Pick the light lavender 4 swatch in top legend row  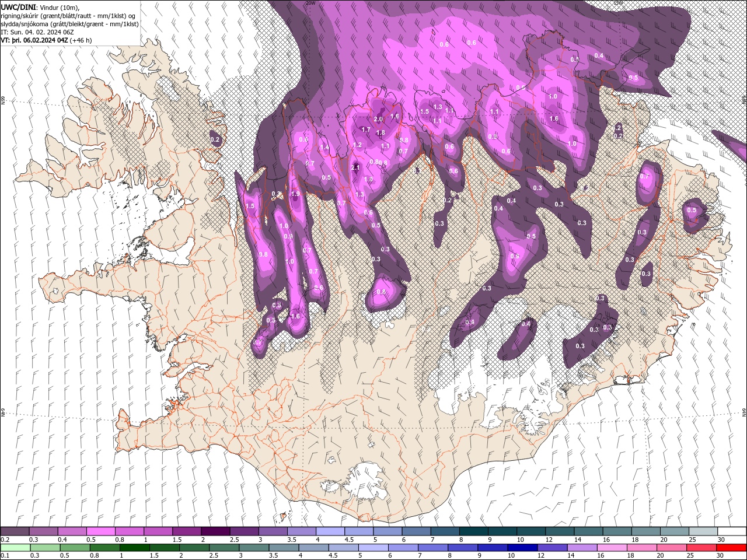[x=330, y=531]
